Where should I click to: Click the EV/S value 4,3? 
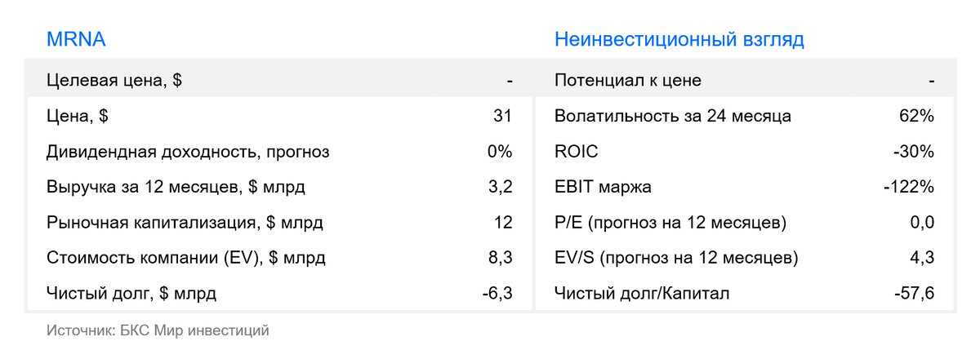coord(921,259)
